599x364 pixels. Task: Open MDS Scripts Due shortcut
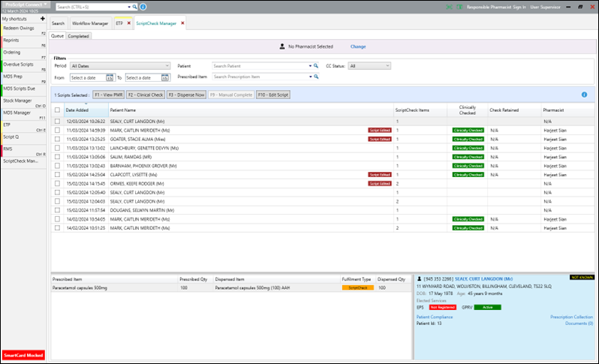pyautogui.click(x=24, y=91)
